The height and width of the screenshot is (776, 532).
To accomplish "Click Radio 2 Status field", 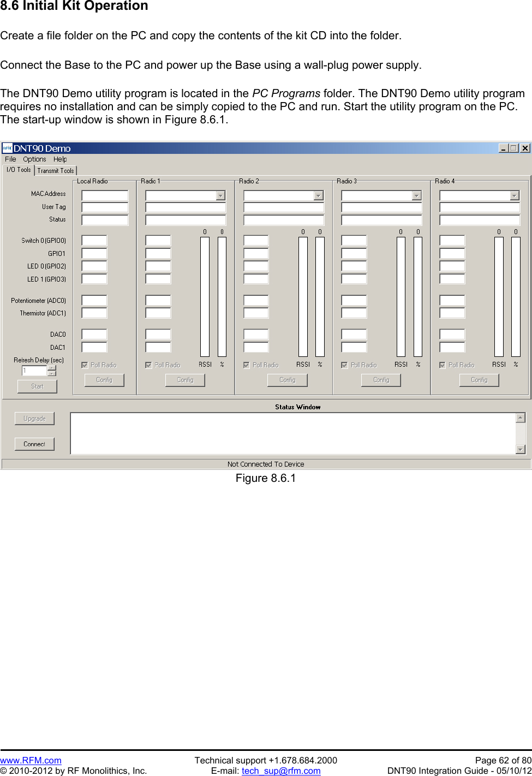I will pyautogui.click(x=284, y=220).
